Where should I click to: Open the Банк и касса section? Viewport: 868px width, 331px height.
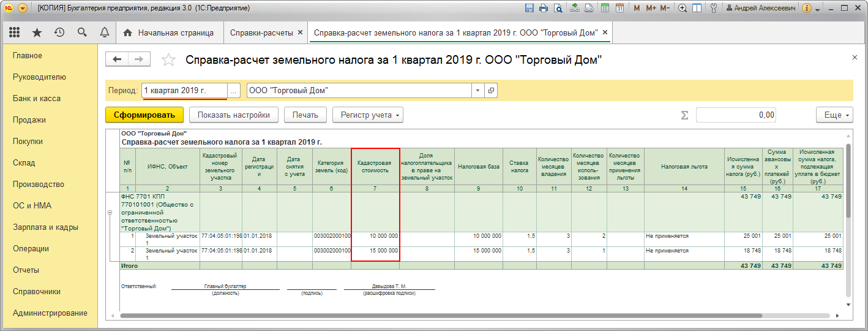tap(37, 99)
